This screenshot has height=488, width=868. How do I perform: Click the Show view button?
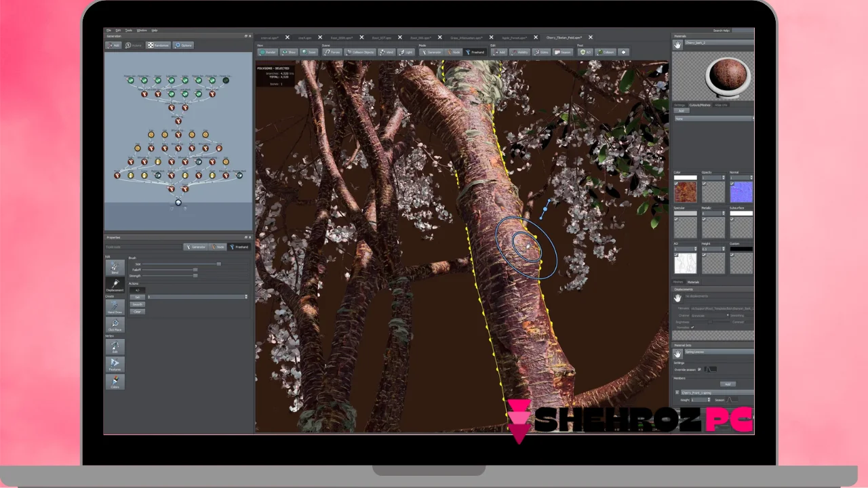coord(289,52)
